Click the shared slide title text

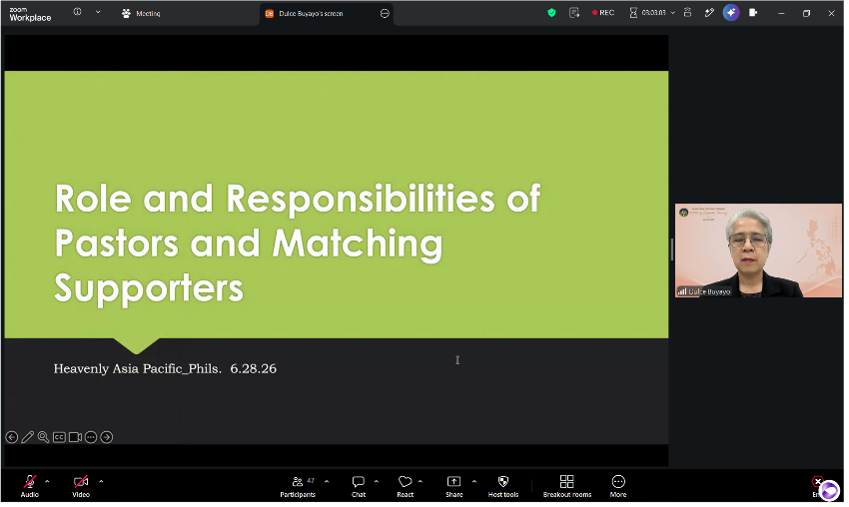click(299, 244)
